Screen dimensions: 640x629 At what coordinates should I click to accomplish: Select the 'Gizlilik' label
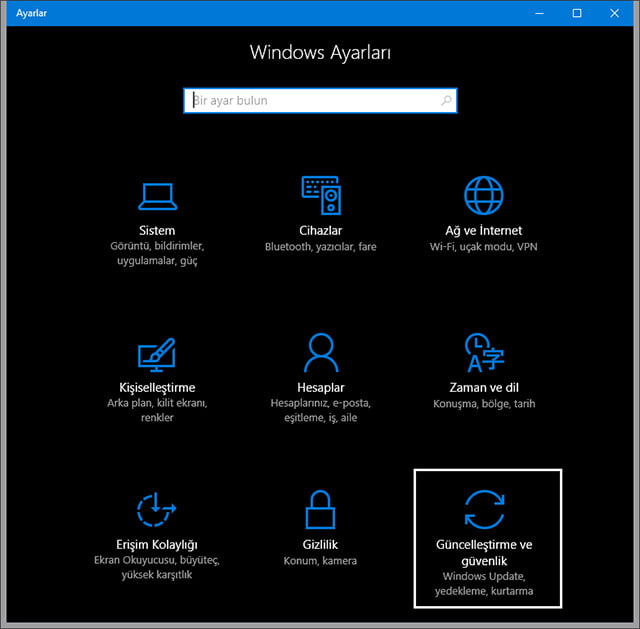pyautogui.click(x=320, y=545)
